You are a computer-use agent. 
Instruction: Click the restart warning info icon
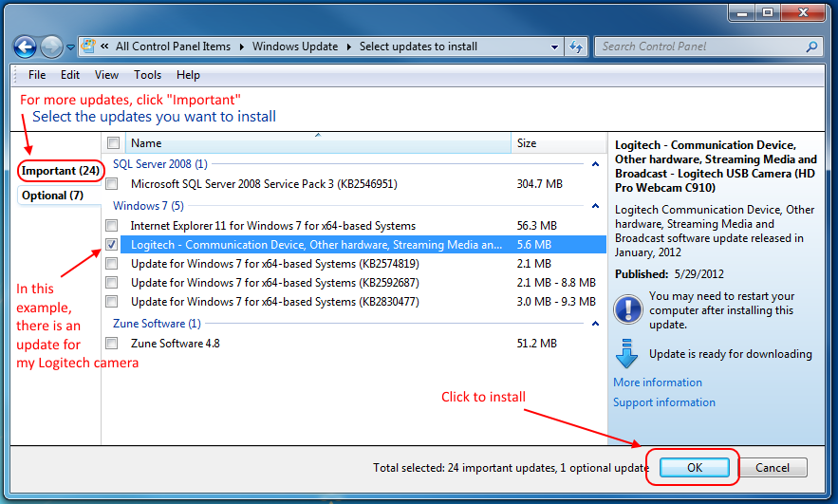(627, 308)
